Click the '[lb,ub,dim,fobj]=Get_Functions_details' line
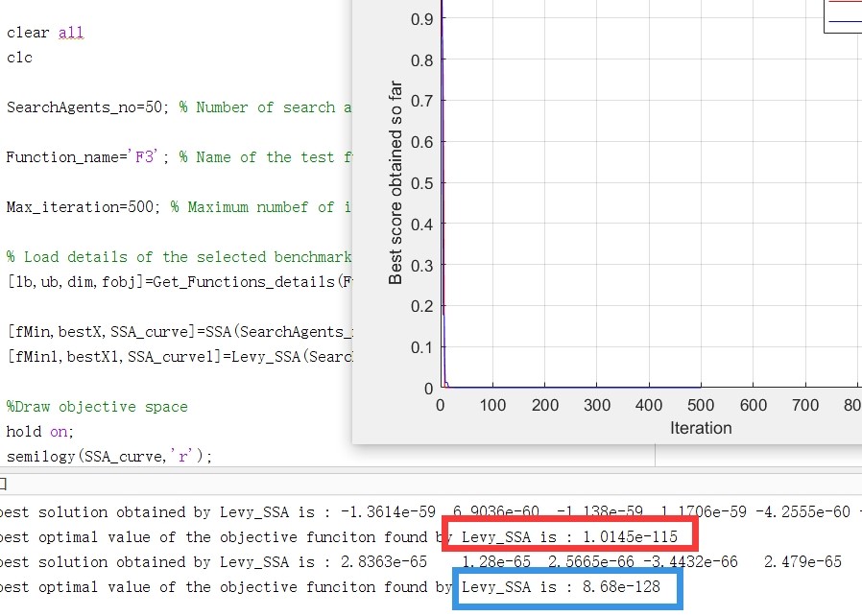This screenshot has width=862, height=616. [180, 282]
